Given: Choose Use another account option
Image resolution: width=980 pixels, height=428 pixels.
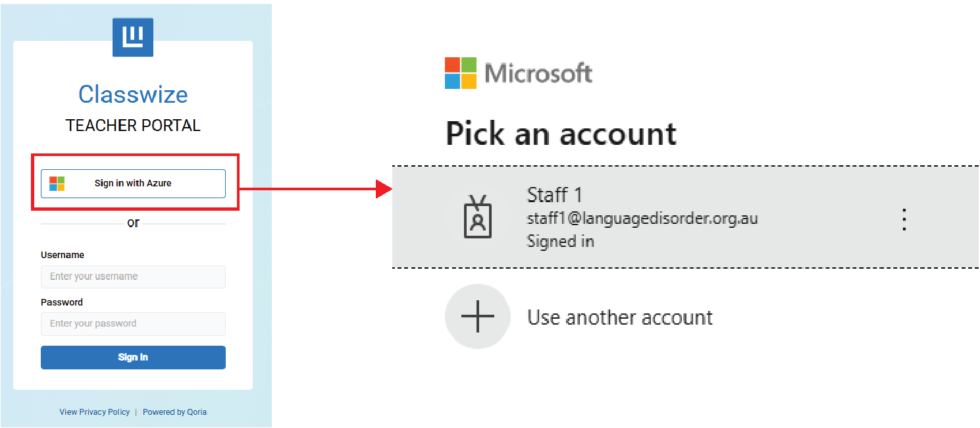Looking at the screenshot, I should pos(619,317).
